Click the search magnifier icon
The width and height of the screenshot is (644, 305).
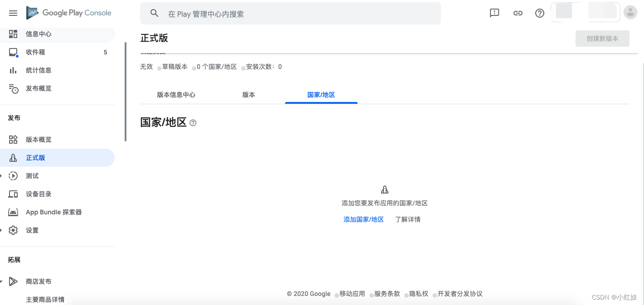(x=154, y=13)
